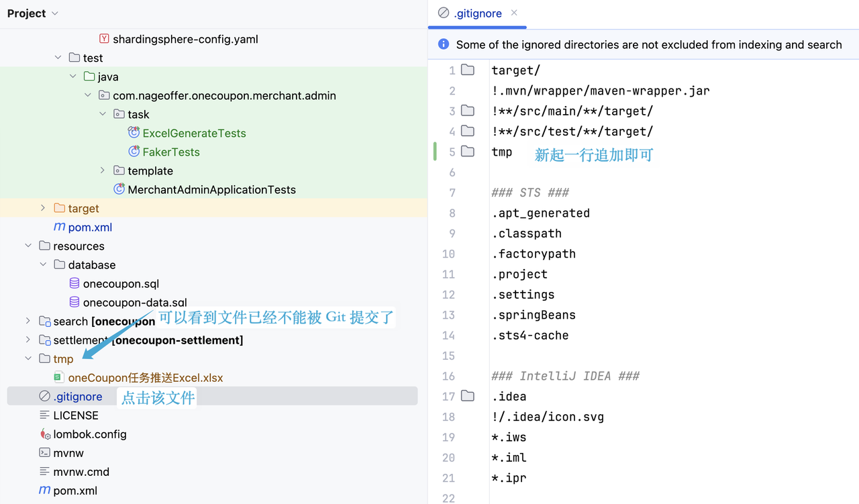Viewport: 859px width, 504px height.
Task: Select shardingsphere-config.yaml file
Action: click(x=185, y=39)
